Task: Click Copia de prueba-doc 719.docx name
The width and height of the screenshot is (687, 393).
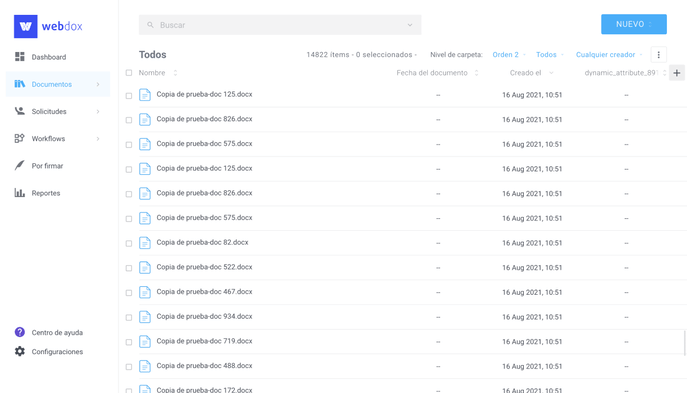Action: (x=204, y=341)
